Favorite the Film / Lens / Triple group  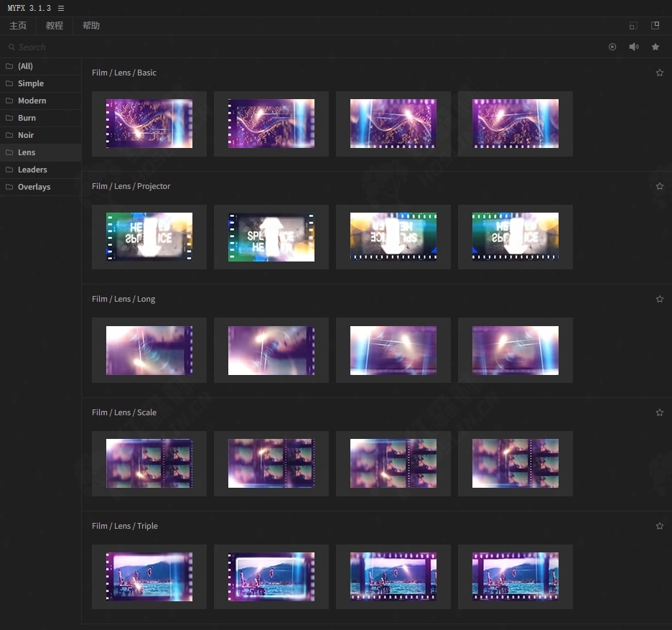click(x=660, y=526)
